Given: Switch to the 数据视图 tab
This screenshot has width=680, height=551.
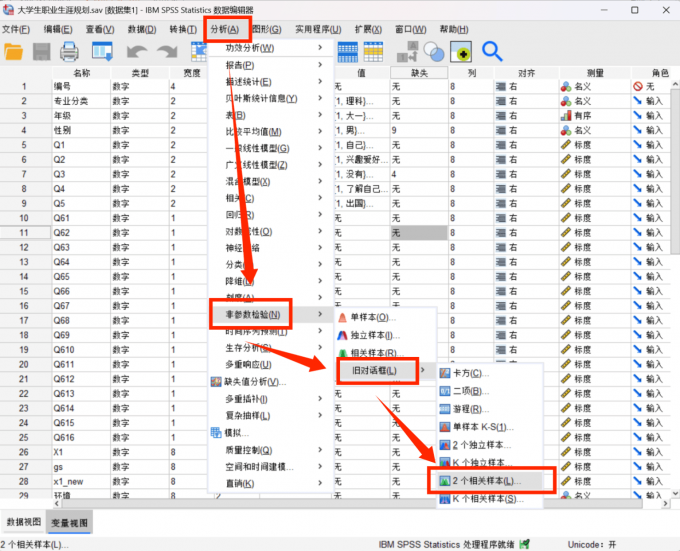Looking at the screenshot, I should click(24, 522).
